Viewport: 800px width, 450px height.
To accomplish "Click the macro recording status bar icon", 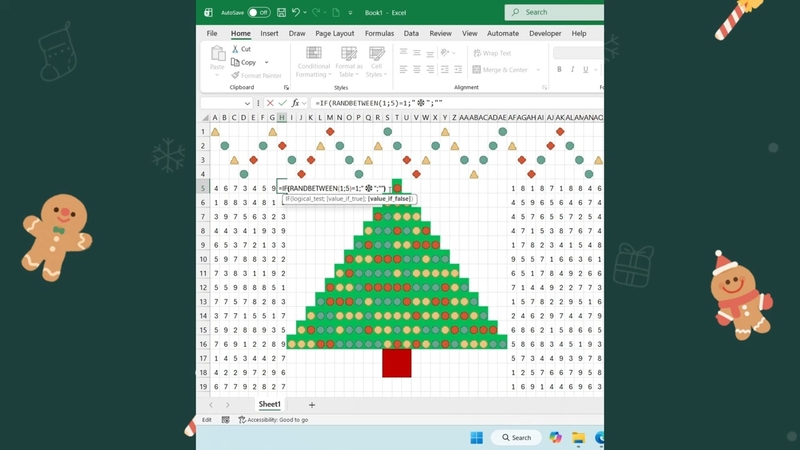I will [226, 420].
